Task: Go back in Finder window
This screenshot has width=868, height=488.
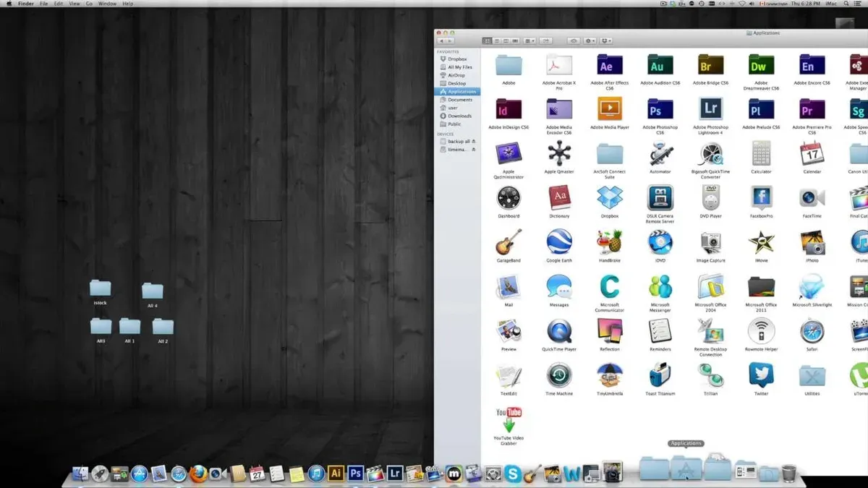Action: tap(441, 41)
